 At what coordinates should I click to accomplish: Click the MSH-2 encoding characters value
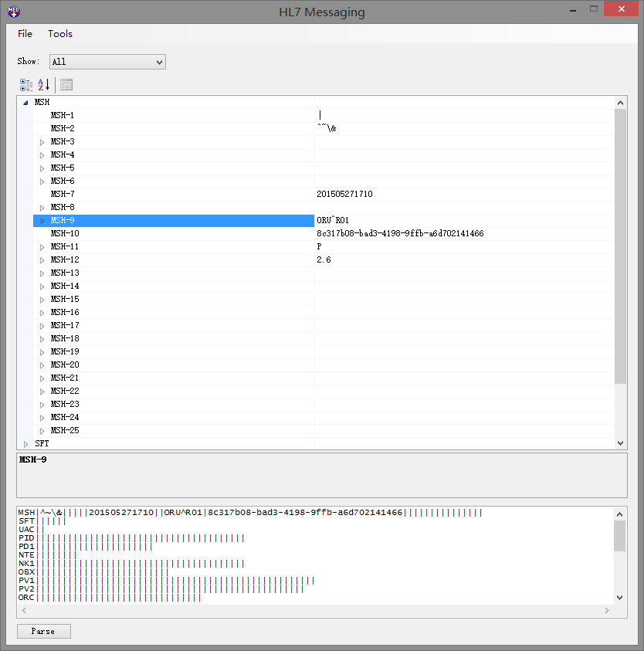(x=327, y=128)
